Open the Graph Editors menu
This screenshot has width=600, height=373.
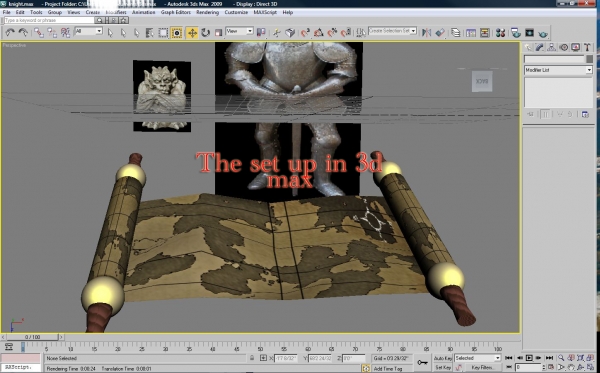coord(176,12)
